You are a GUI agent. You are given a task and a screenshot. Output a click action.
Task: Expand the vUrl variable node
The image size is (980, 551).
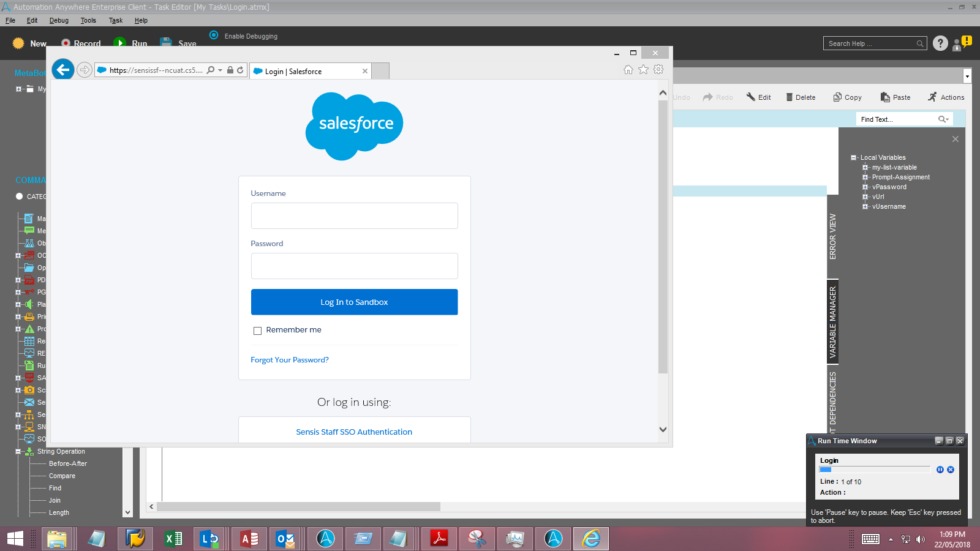tap(865, 197)
